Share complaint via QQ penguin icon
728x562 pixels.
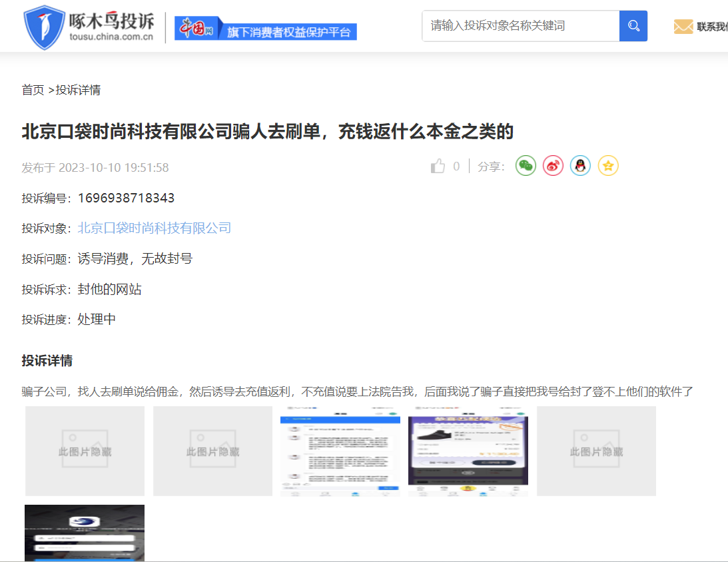(x=580, y=166)
